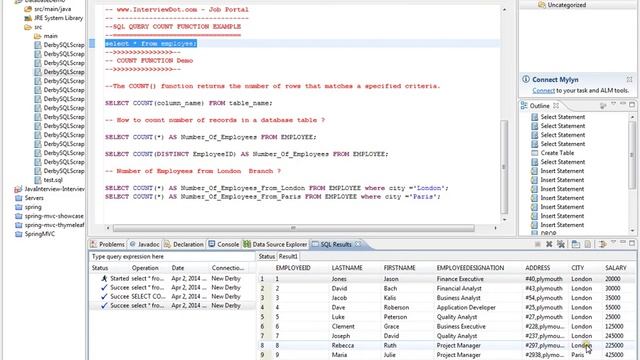Click SALARY column header
The image size is (640, 360).
[x=616, y=268]
